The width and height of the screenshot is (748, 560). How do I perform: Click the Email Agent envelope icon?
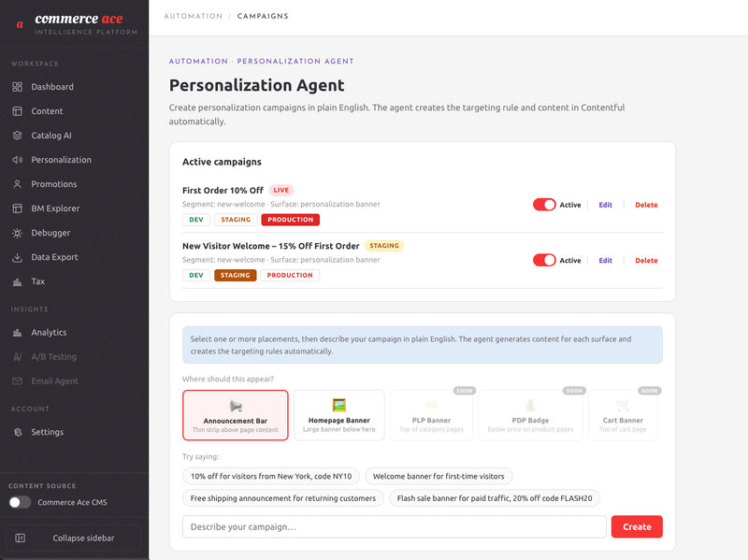pos(17,381)
